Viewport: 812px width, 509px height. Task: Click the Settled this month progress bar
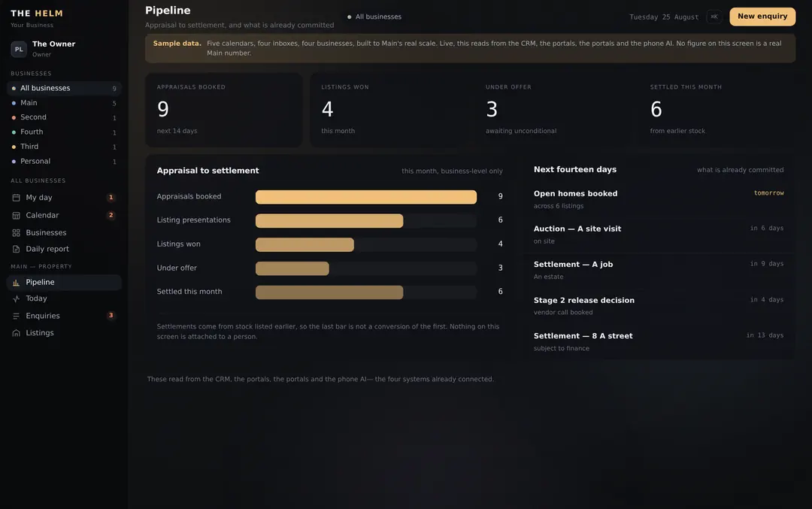[366, 292]
